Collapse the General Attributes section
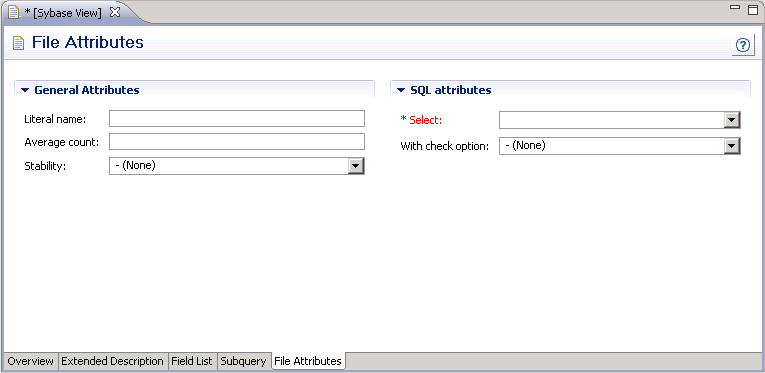 [x=25, y=90]
